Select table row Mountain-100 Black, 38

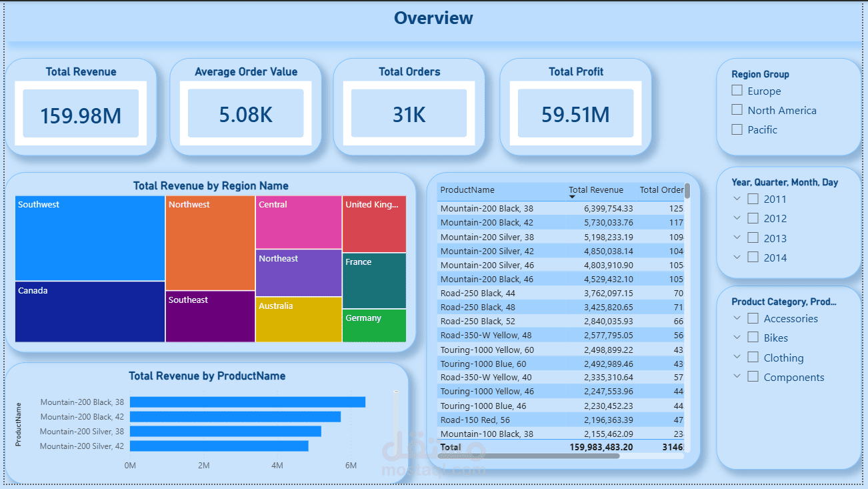click(561, 434)
